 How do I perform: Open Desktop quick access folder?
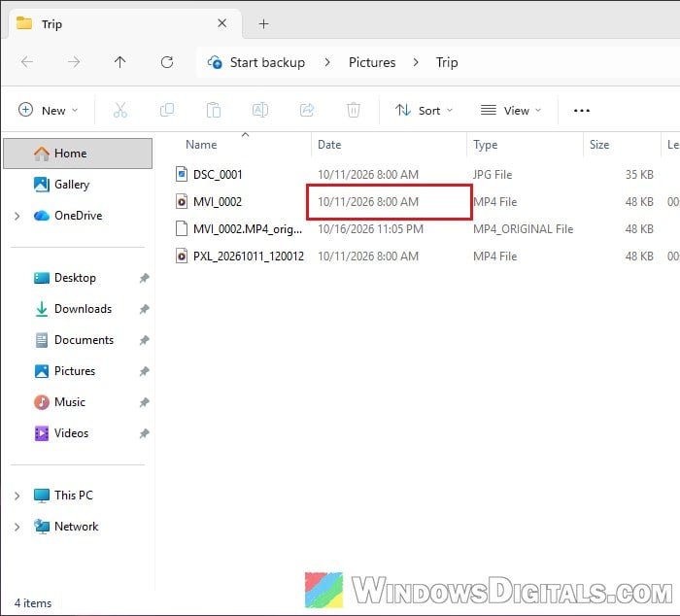(75, 278)
